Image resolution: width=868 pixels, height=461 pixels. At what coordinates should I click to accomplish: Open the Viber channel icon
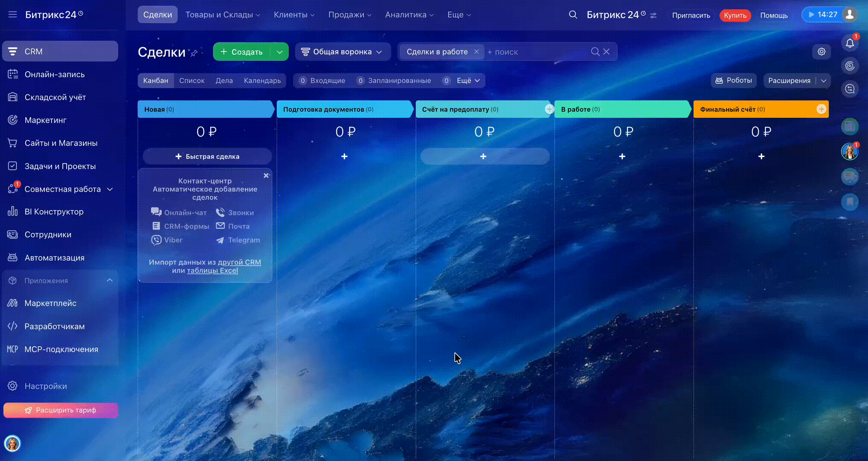coord(156,240)
